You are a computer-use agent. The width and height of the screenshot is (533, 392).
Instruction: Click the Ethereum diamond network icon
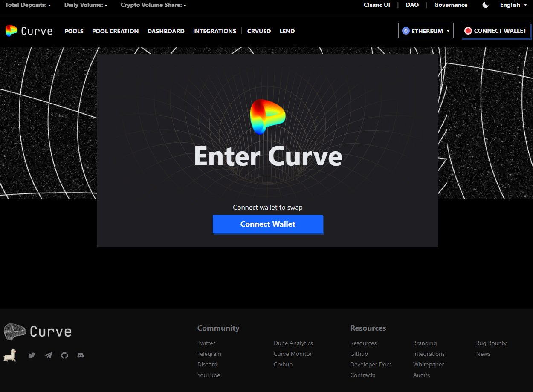[x=406, y=31]
